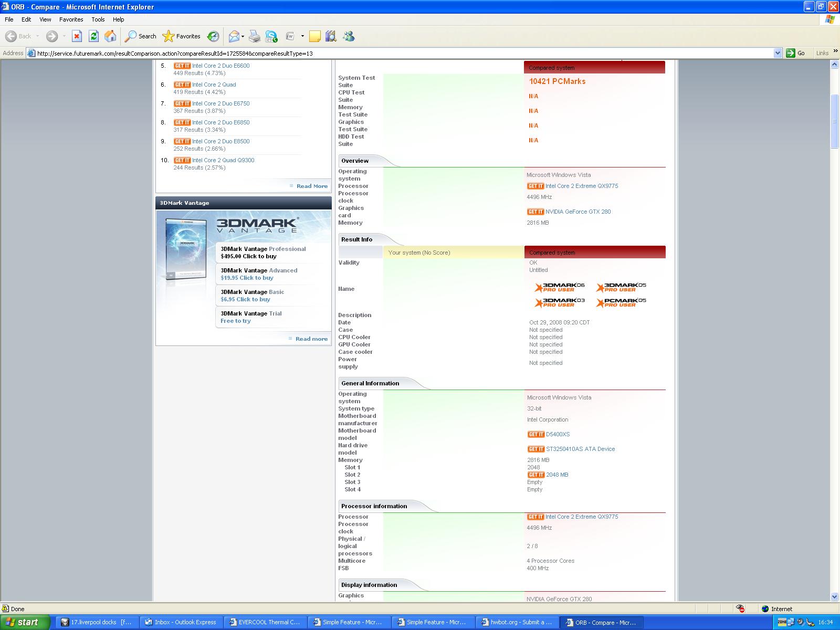Go to the Home page icon
This screenshot has width=840, height=630.
pyautogui.click(x=110, y=36)
